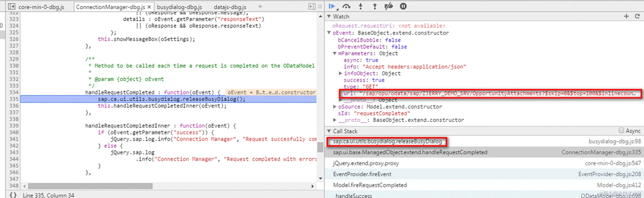Pretty print the source file
644x198 pixels.
click(x=13, y=195)
